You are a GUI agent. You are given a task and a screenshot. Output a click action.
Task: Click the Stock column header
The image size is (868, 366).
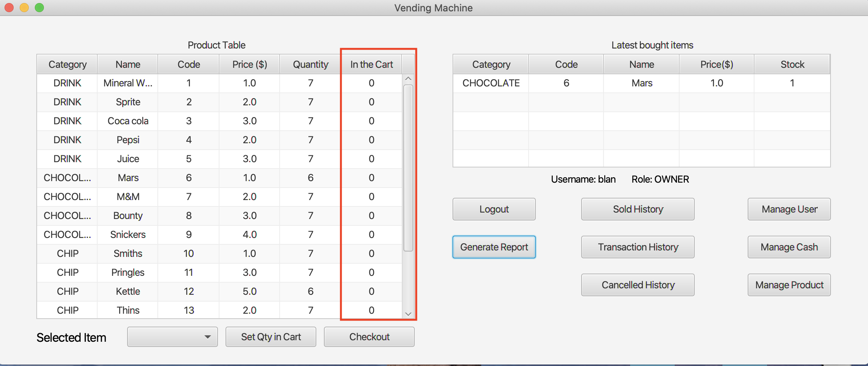coord(792,64)
